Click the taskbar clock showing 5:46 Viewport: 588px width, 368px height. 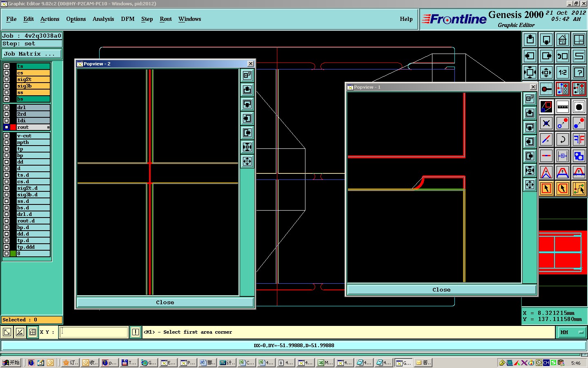[x=576, y=363]
